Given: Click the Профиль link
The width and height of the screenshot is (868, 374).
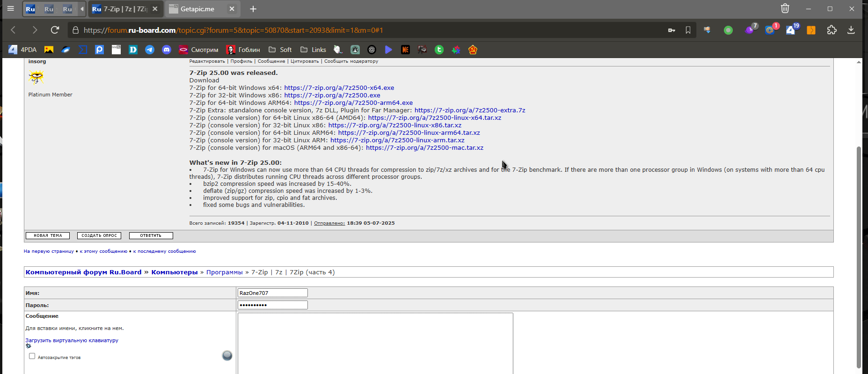Looking at the screenshot, I should (x=241, y=61).
